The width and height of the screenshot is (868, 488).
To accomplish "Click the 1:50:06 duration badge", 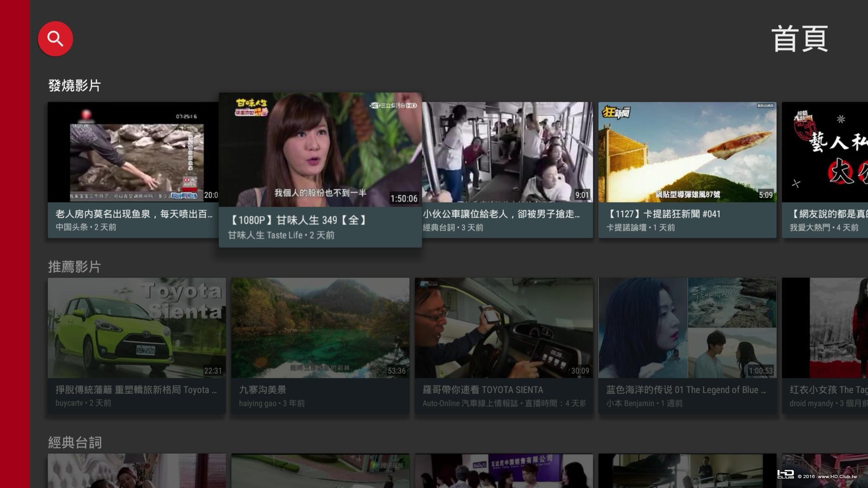I will coord(404,198).
